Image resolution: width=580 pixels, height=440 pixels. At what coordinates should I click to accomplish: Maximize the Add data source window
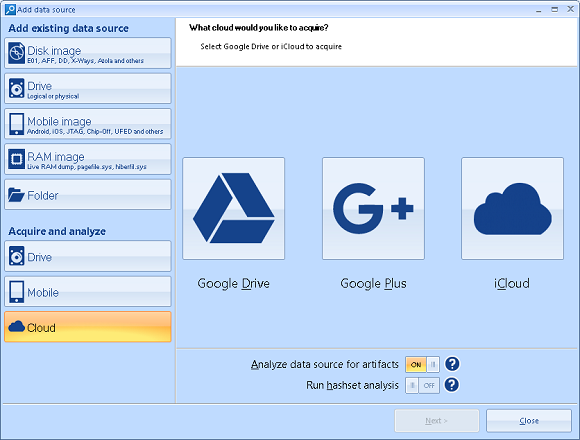pos(554,10)
